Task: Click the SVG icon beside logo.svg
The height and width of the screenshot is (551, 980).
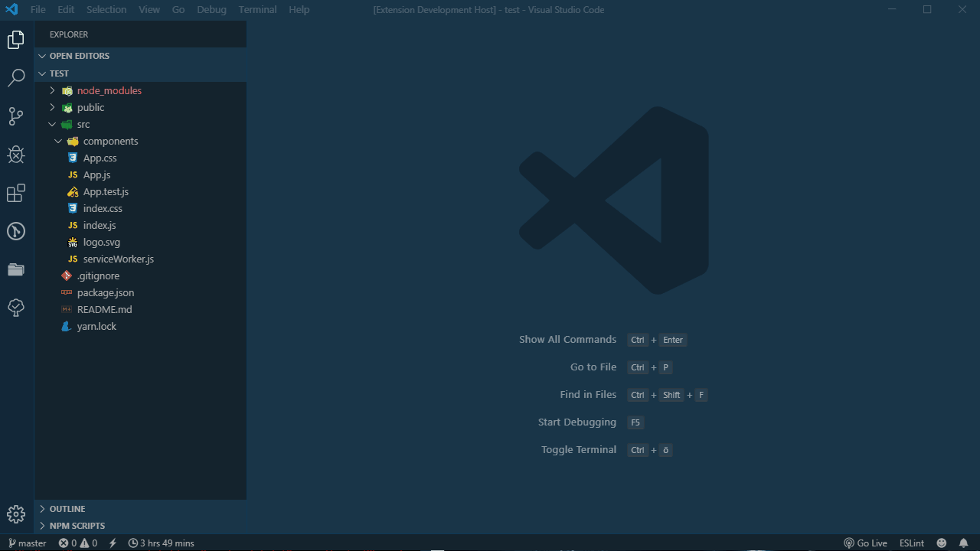Action: tap(73, 242)
